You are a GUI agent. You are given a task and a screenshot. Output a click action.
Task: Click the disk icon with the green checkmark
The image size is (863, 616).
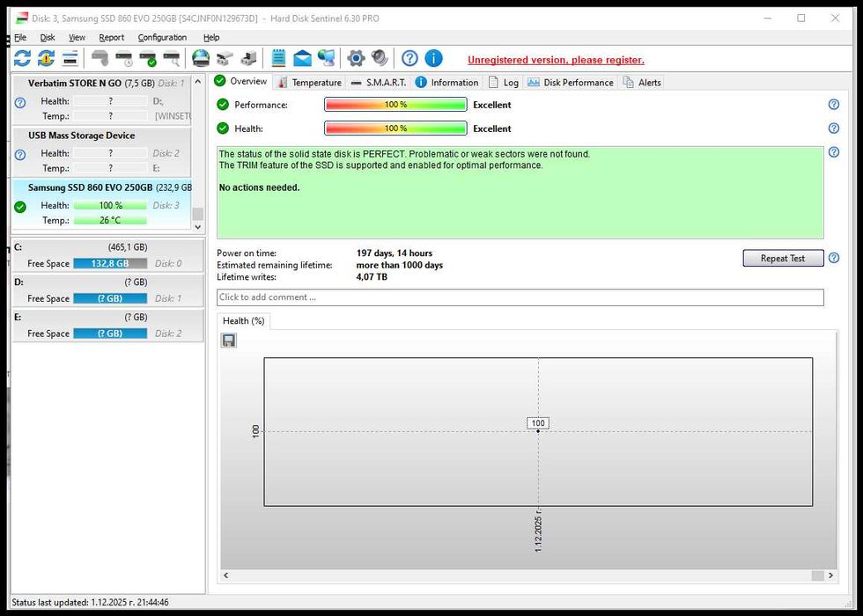[x=148, y=58]
